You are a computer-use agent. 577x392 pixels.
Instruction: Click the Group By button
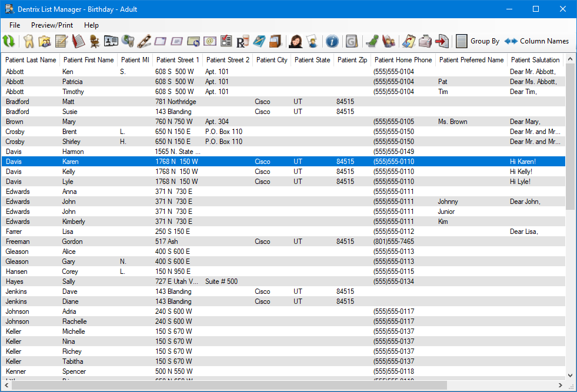click(x=478, y=41)
